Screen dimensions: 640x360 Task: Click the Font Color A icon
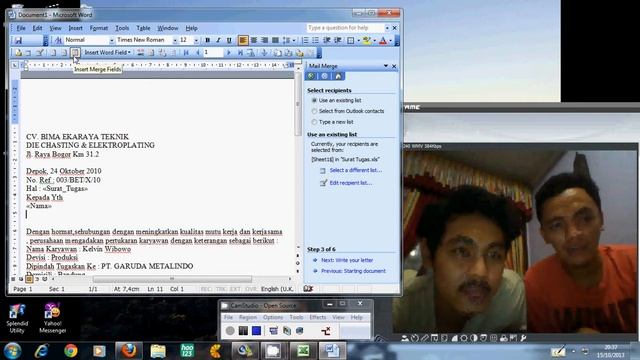[383, 40]
